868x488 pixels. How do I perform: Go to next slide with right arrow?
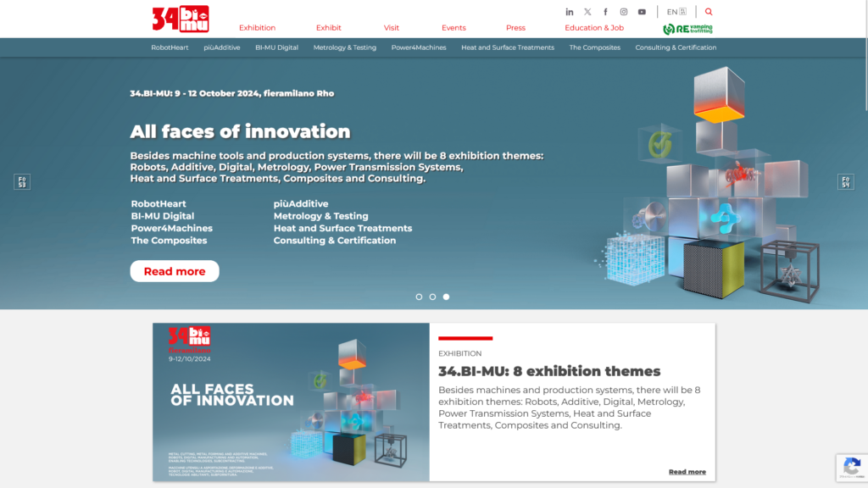845,181
